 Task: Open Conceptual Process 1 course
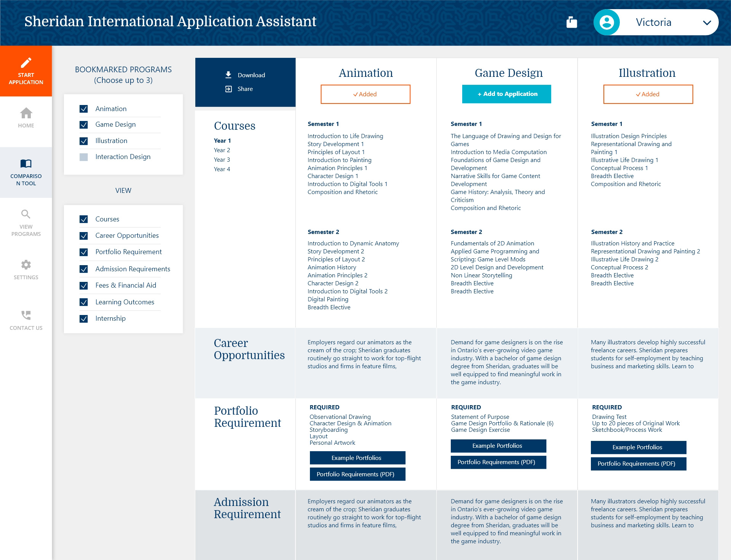(619, 168)
